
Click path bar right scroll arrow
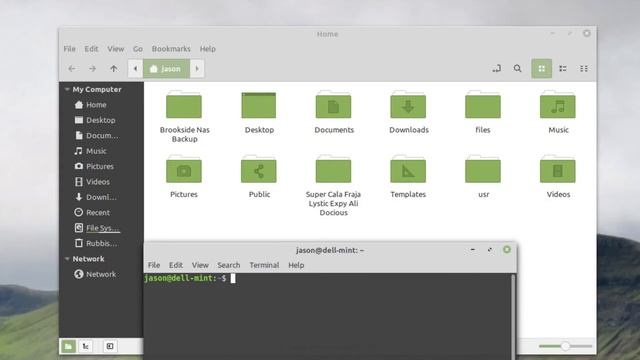(x=197, y=69)
